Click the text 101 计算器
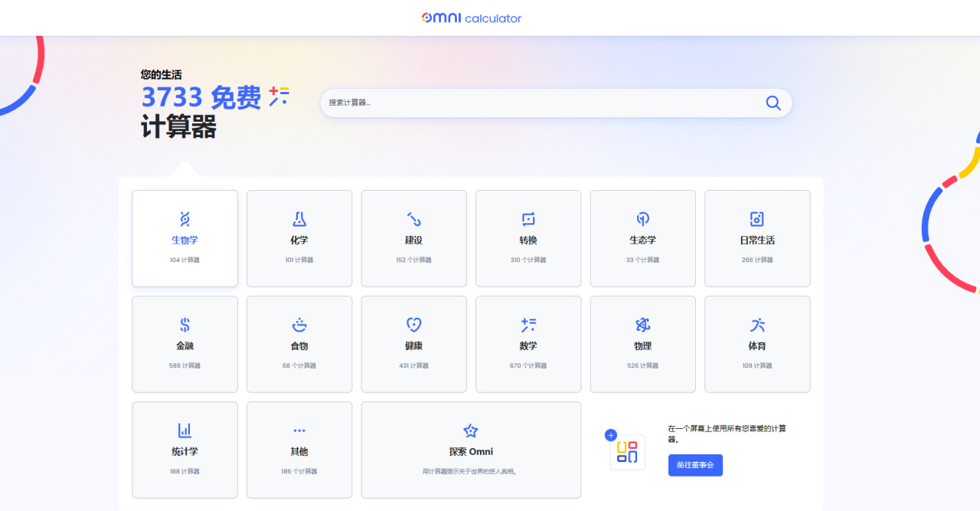Screen dimensions: 980x511 tap(299, 260)
